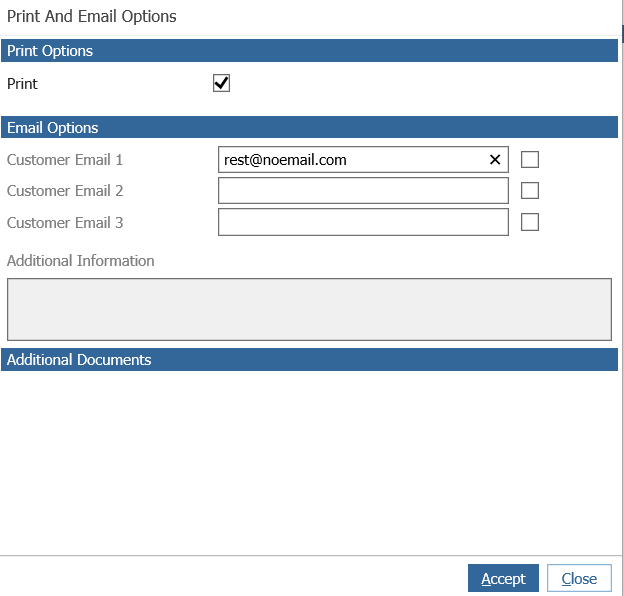Select the Email Options section header
The height and width of the screenshot is (596, 624).
309,127
